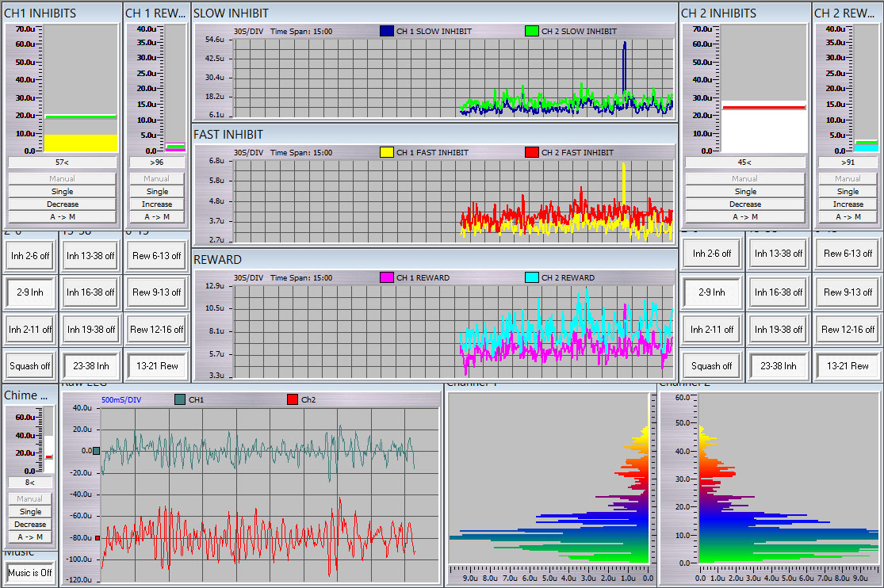
Task: Click the blue CH 1 SLOW INHIBIT legend square
Action: click(x=387, y=31)
